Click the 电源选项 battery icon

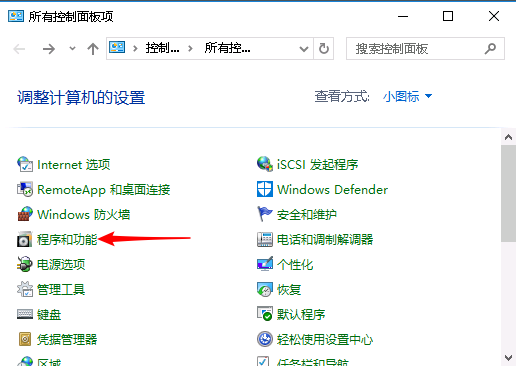pos(25,264)
